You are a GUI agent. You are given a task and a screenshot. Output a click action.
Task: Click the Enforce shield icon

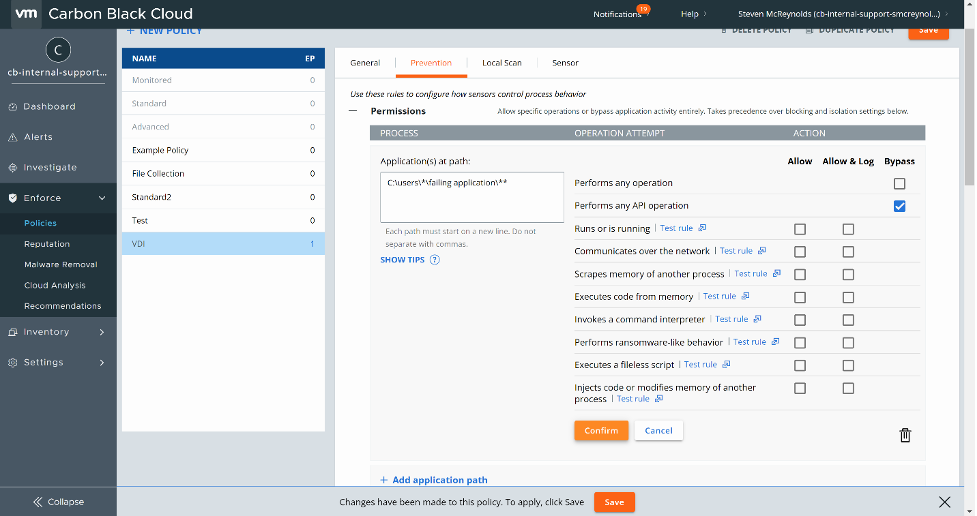pyautogui.click(x=12, y=198)
